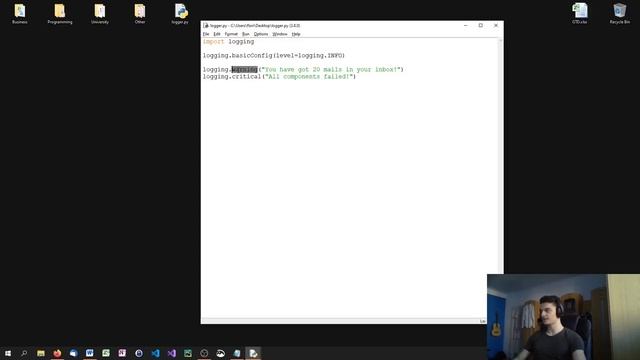
Task: Open the Recycle Bin
Action: [620, 13]
